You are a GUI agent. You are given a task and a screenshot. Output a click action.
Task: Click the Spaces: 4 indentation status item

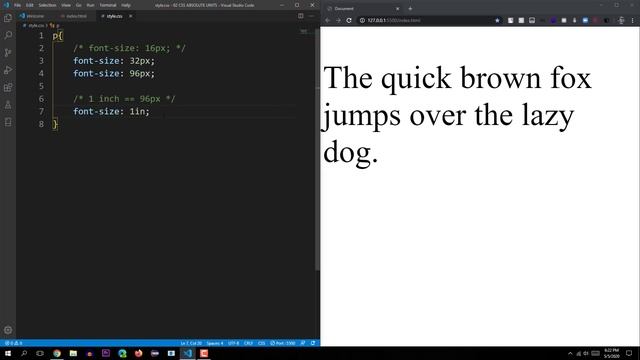point(215,343)
